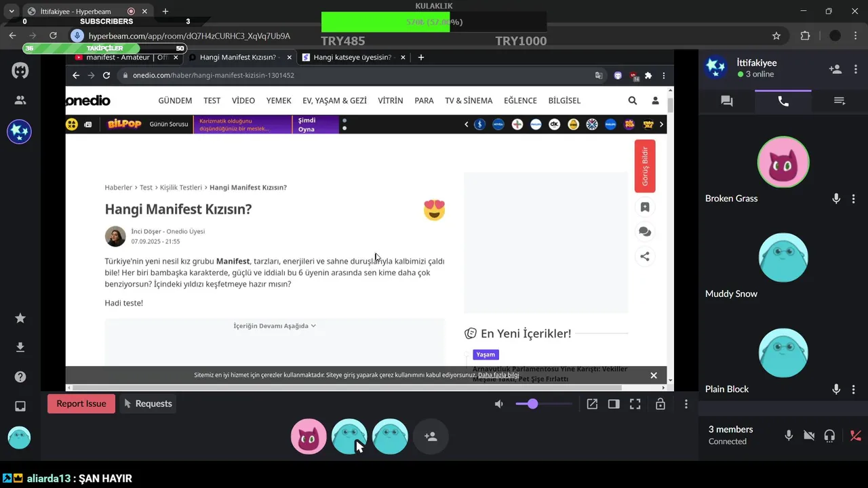
Task: Open inner browser three-dot menu
Action: [664, 75]
